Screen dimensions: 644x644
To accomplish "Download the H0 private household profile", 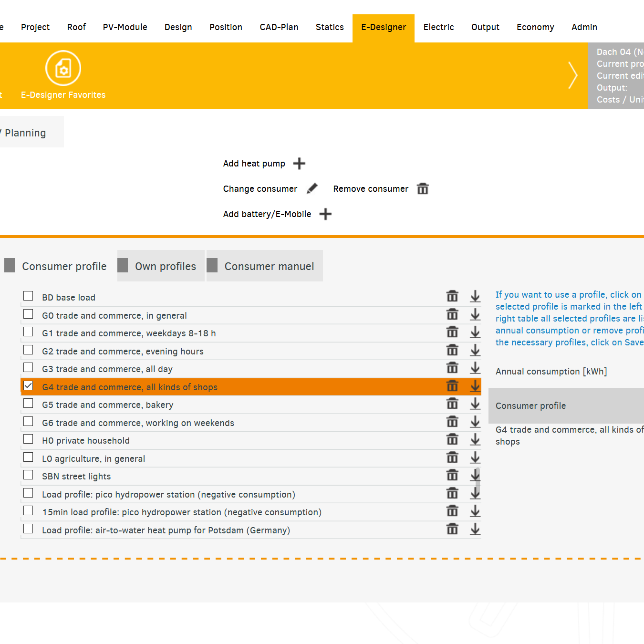I will coord(475,439).
